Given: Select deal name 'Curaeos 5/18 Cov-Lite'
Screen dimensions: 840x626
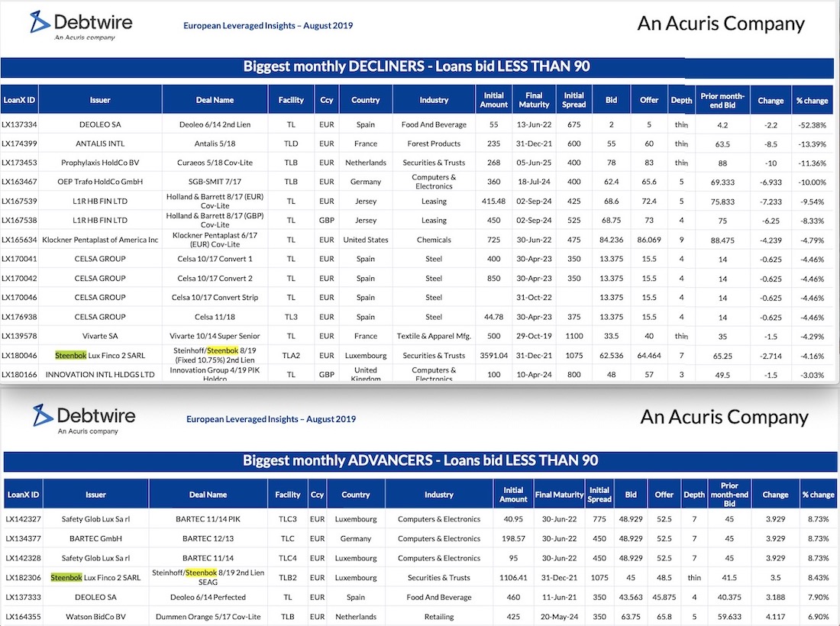Looking at the screenshot, I should click(215, 163).
